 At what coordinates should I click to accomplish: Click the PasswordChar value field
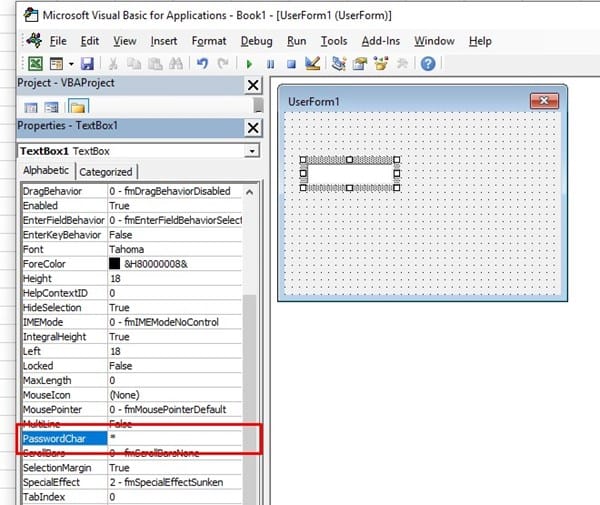[175, 438]
